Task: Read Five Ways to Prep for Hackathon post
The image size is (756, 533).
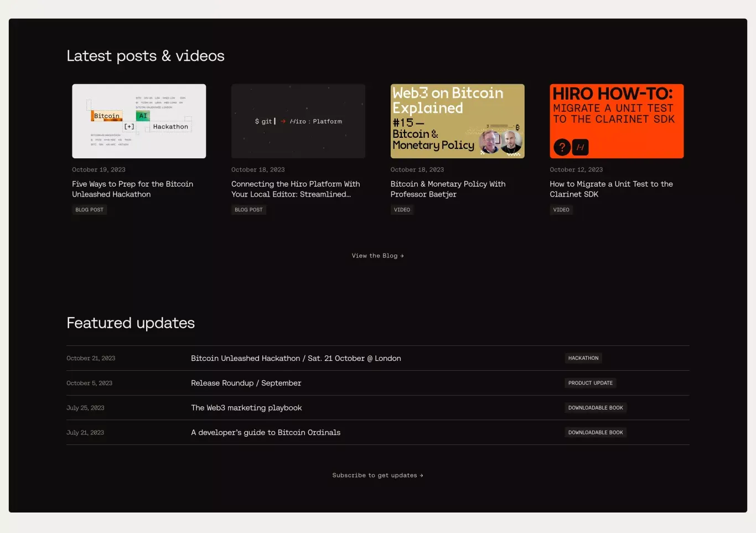Action: pos(133,189)
